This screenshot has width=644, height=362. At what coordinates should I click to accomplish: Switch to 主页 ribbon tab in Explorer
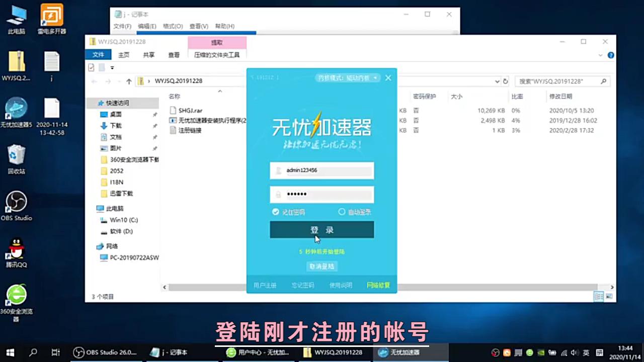tap(124, 55)
